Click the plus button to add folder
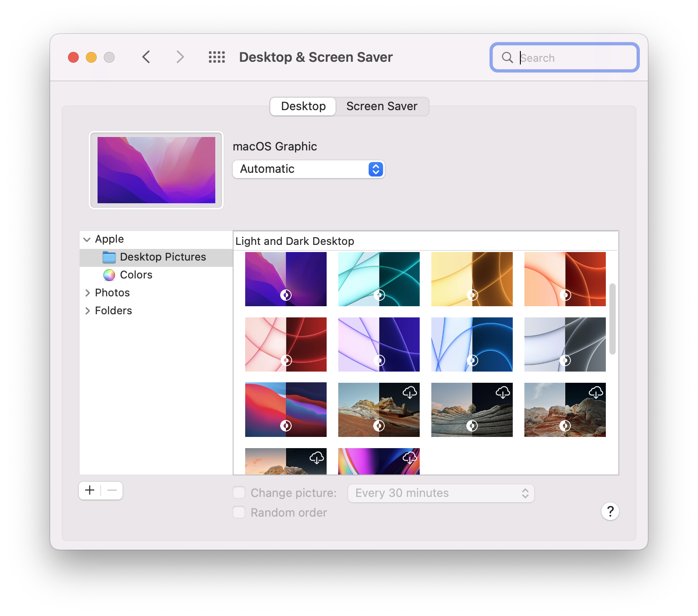The height and width of the screenshot is (616, 698). 90,490
